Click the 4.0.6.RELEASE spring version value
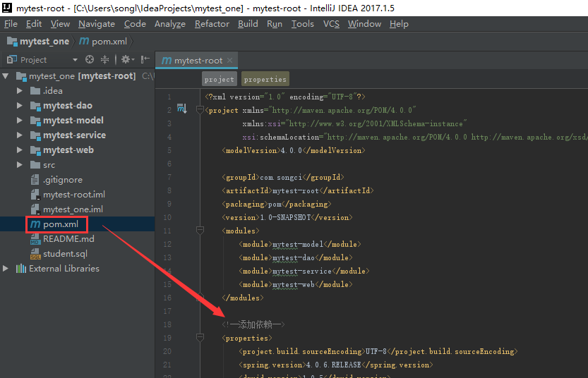The image size is (588, 378). pyautogui.click(x=333, y=365)
